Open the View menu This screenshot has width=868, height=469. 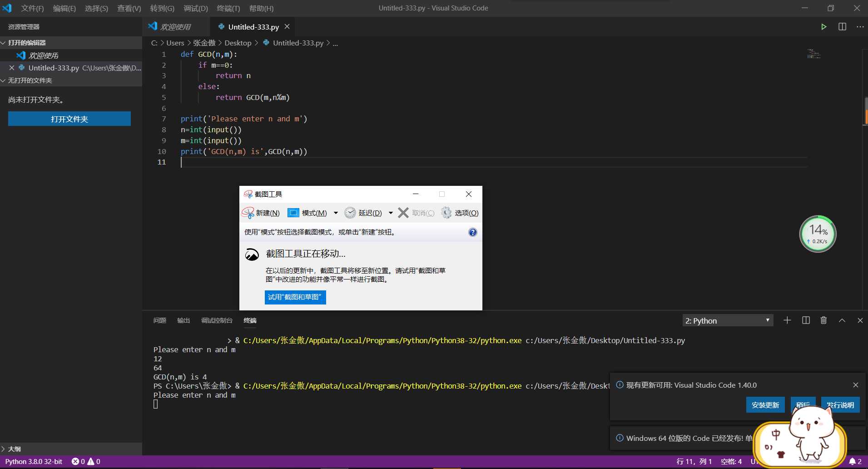129,8
